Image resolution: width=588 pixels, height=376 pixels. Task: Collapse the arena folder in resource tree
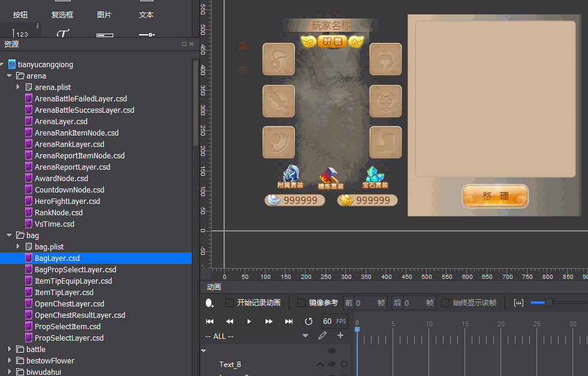[x=10, y=76]
